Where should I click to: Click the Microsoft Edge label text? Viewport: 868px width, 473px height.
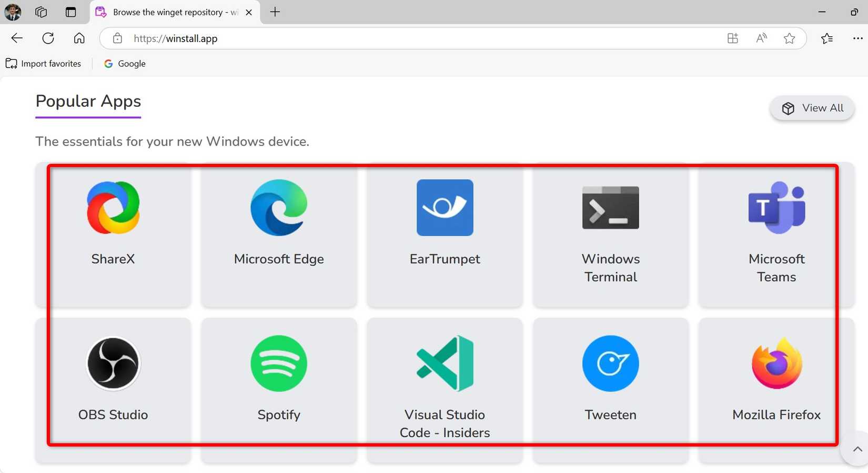point(279,259)
